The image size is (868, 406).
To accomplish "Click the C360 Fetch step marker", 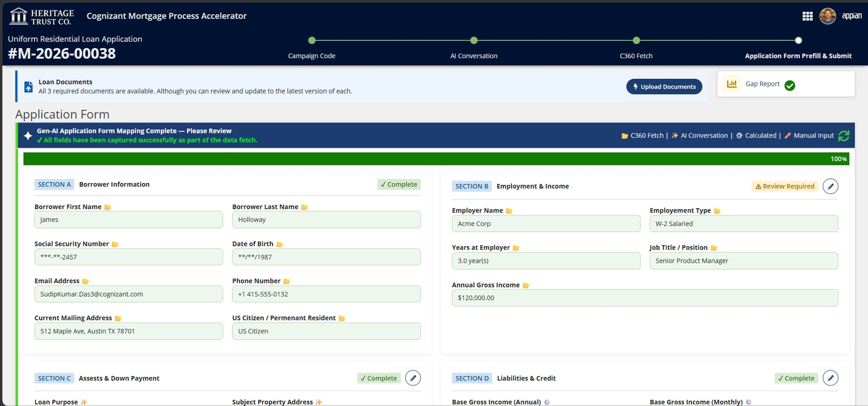I will point(636,40).
